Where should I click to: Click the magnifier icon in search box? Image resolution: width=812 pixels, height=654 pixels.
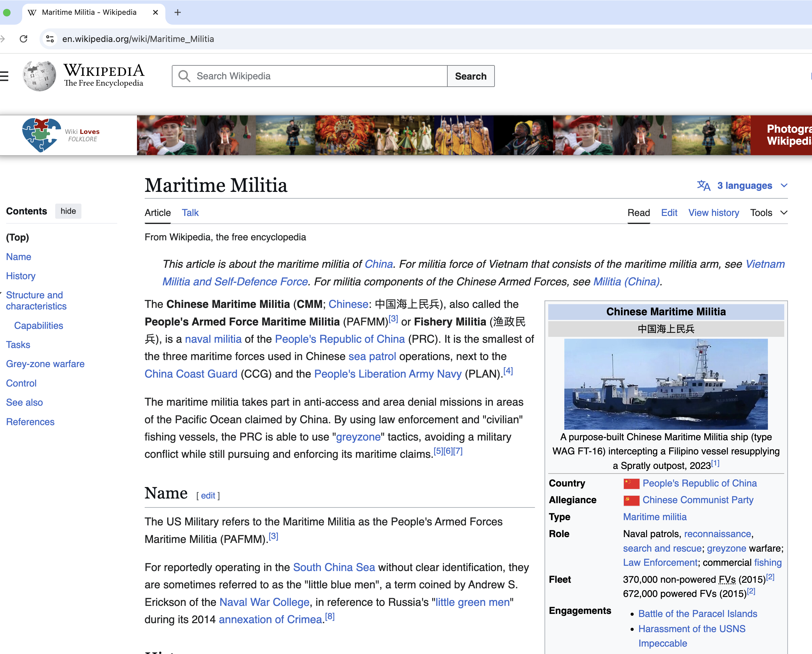coord(184,76)
